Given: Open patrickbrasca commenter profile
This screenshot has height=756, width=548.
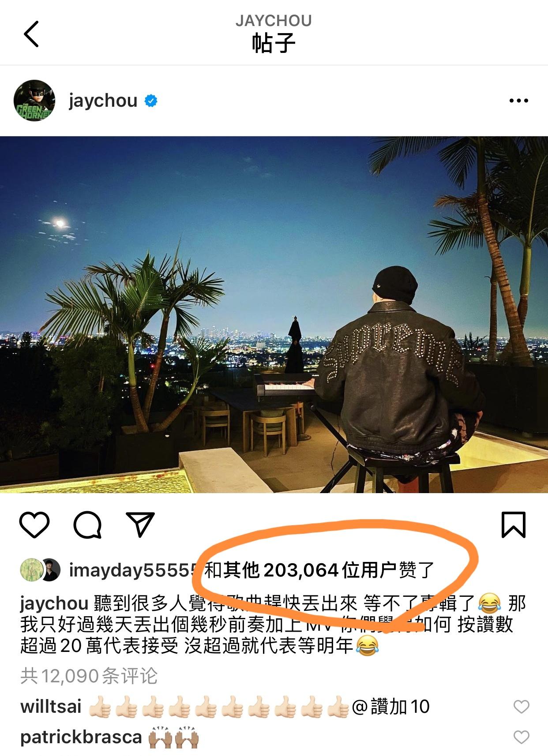Looking at the screenshot, I should point(81,737).
